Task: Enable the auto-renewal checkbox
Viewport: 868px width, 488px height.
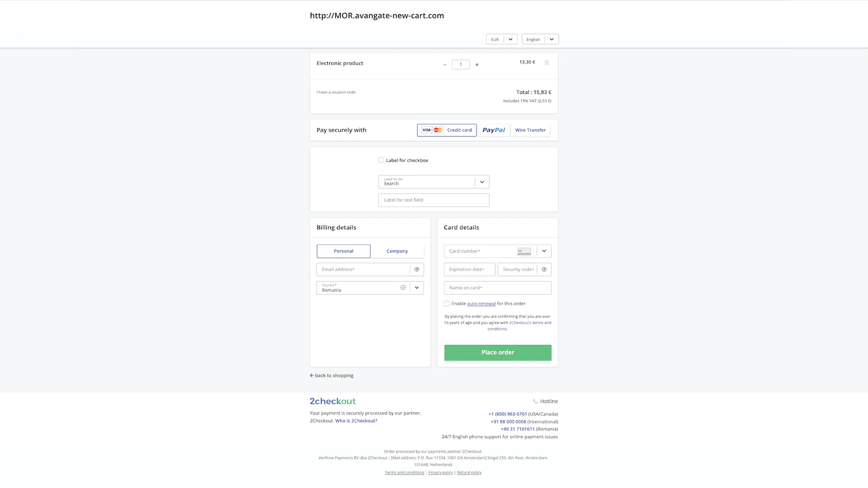Action: (x=446, y=304)
